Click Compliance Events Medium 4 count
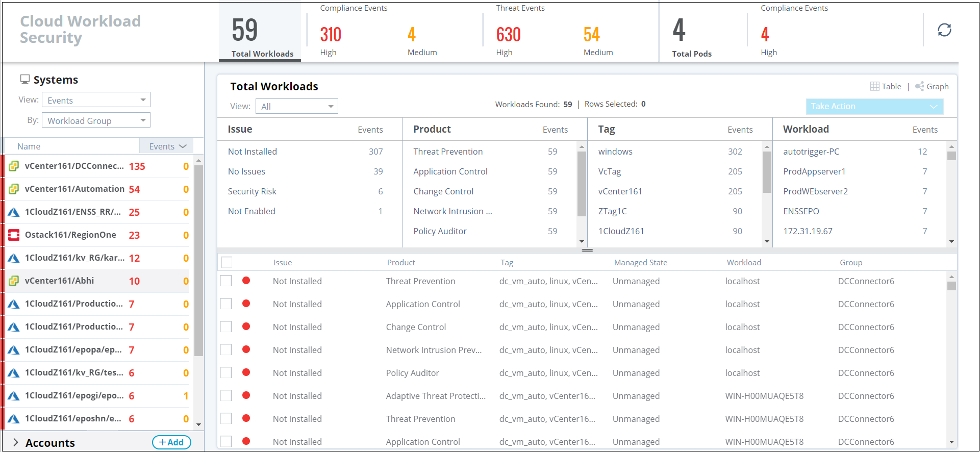The image size is (980, 452). [412, 34]
